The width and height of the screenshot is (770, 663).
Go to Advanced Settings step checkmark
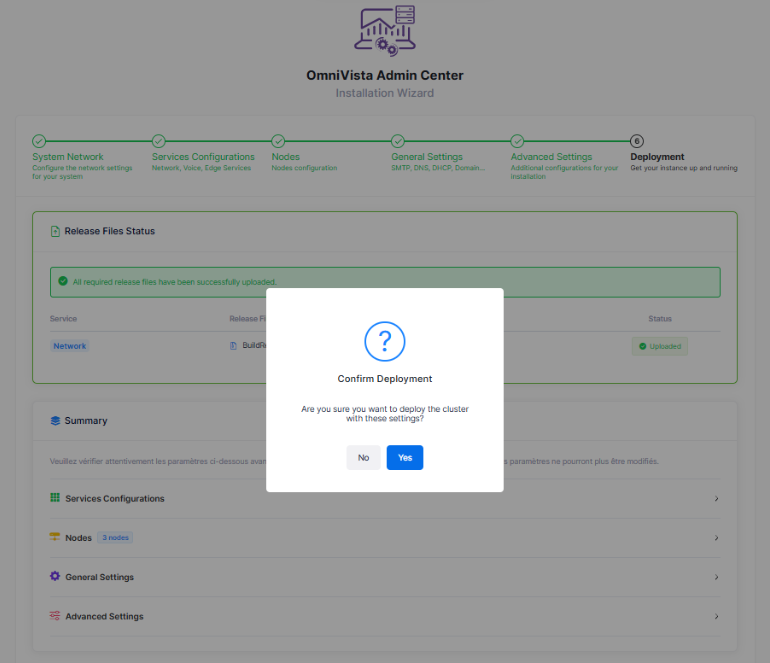pyautogui.click(x=517, y=141)
